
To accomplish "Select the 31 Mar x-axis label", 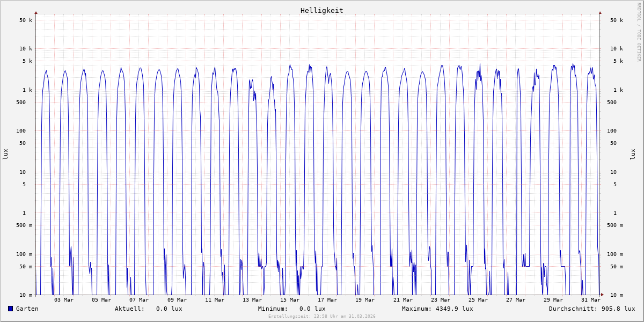I will (x=591, y=300).
